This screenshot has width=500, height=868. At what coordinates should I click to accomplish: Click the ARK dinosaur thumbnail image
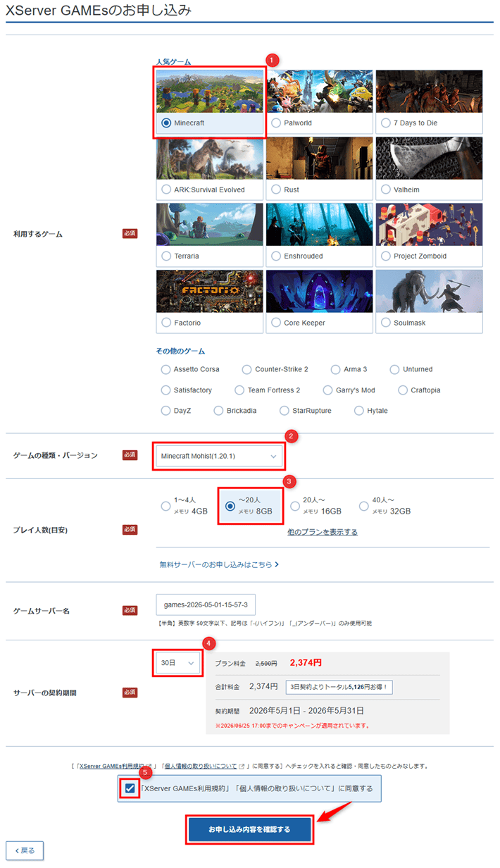(210, 158)
